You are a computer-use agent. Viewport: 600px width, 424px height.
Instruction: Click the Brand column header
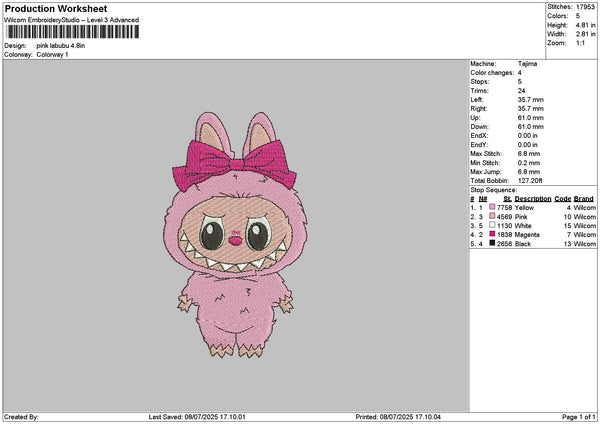pyautogui.click(x=584, y=198)
